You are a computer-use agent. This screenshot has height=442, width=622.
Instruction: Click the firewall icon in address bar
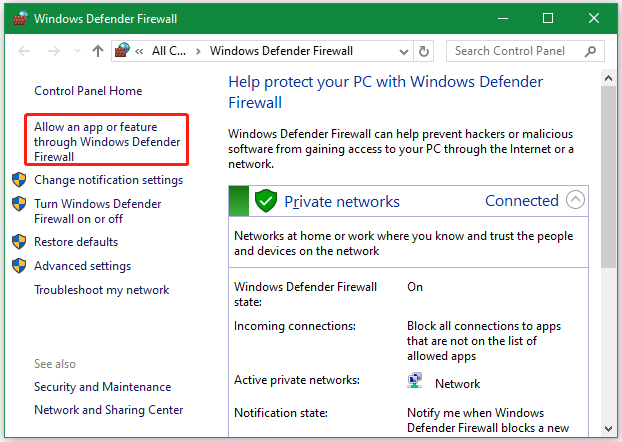(122, 50)
